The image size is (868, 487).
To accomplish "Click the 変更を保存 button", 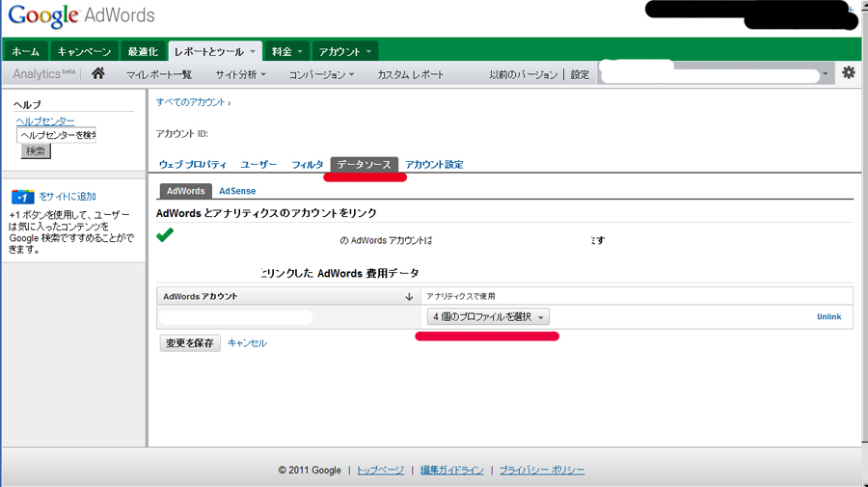I will [190, 343].
